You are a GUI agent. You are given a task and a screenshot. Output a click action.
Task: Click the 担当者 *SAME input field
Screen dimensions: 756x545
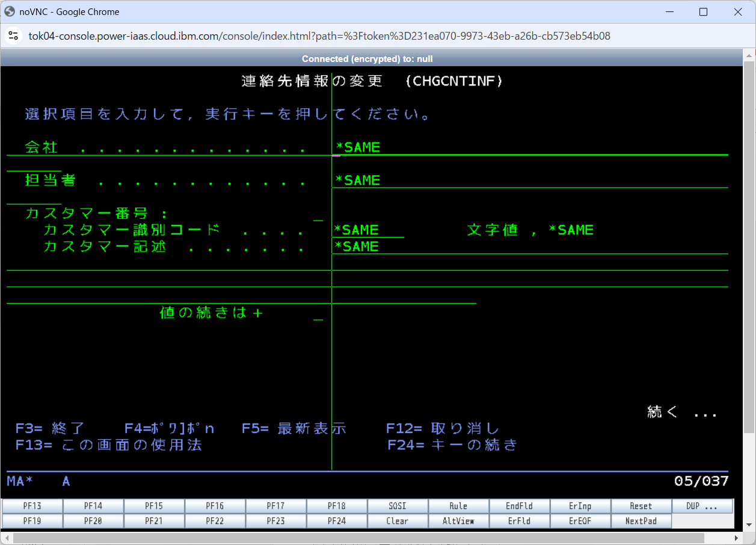(530, 180)
